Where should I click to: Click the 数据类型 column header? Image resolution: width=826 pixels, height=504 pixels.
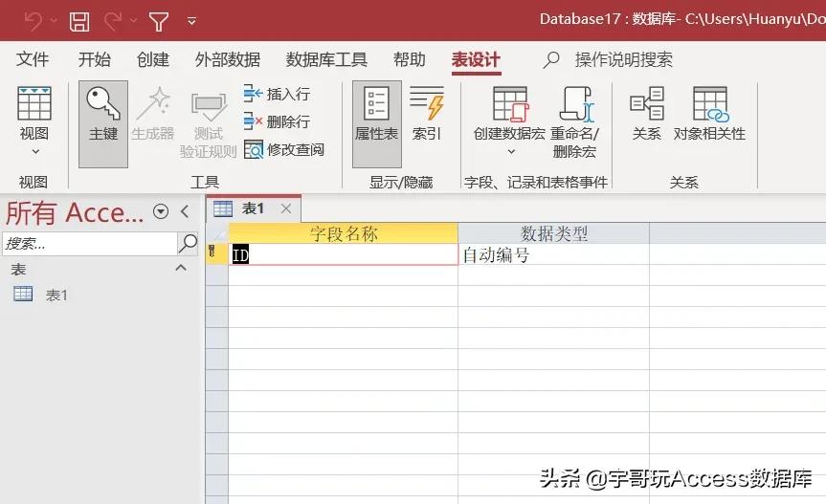tap(553, 233)
